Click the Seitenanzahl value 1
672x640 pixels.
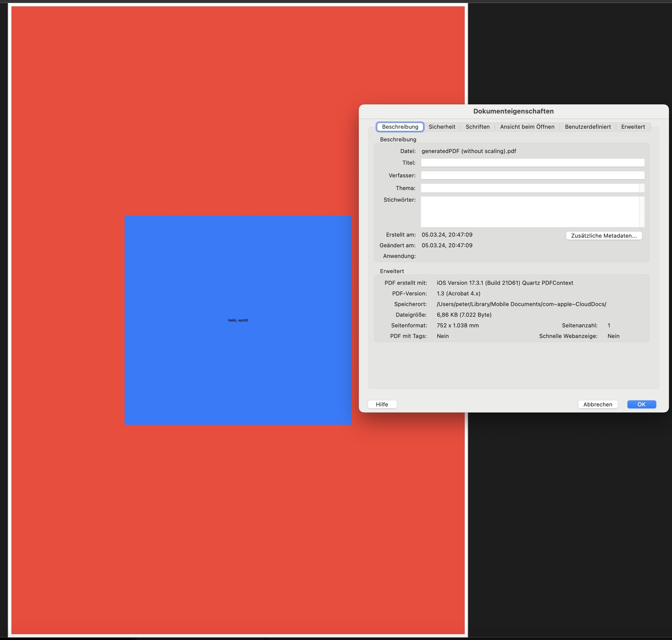click(x=609, y=326)
